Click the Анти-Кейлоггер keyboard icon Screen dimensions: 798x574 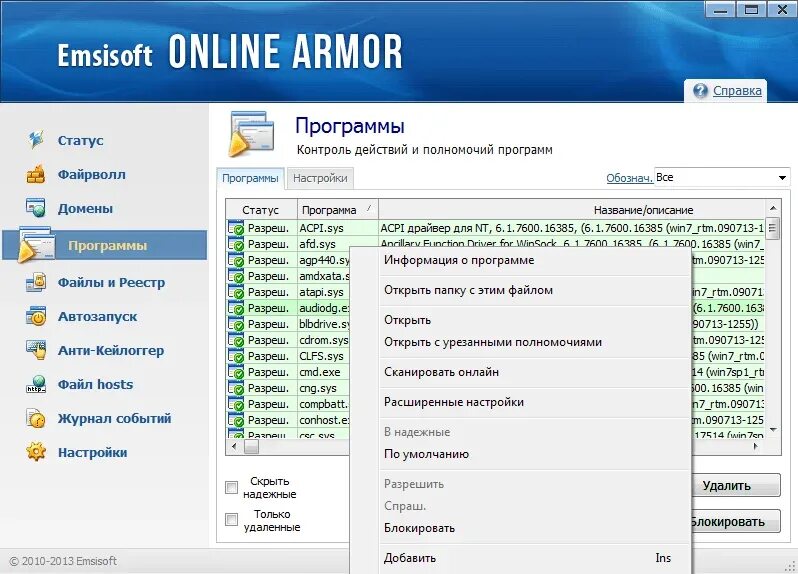36,350
